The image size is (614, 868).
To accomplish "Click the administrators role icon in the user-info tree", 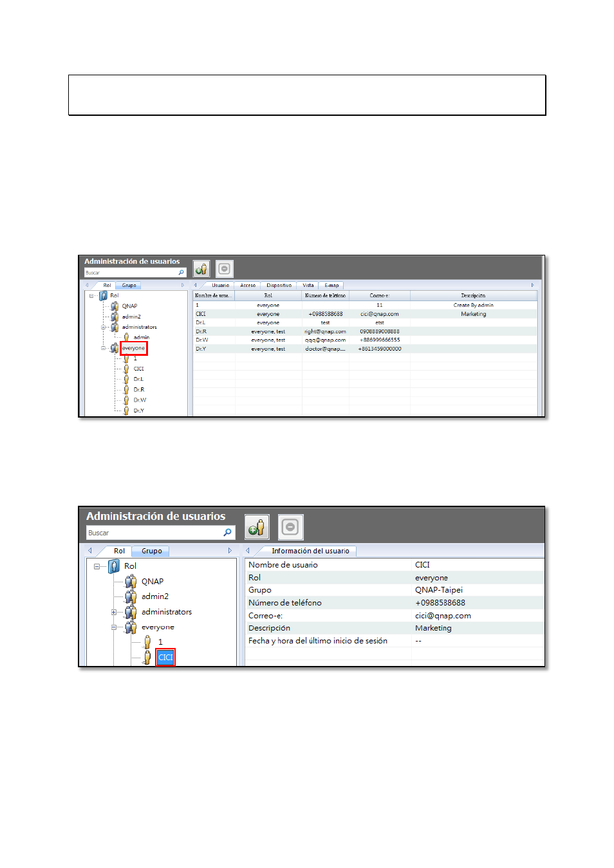I will click(x=131, y=612).
